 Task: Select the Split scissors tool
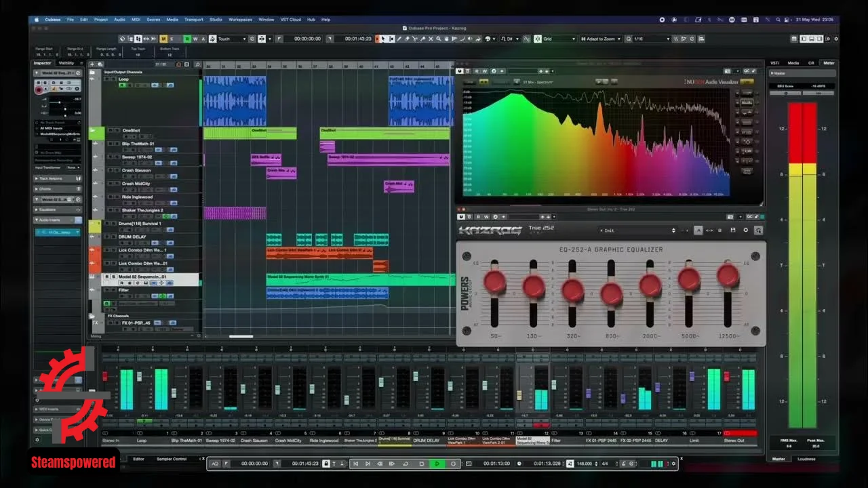pyautogui.click(x=415, y=39)
